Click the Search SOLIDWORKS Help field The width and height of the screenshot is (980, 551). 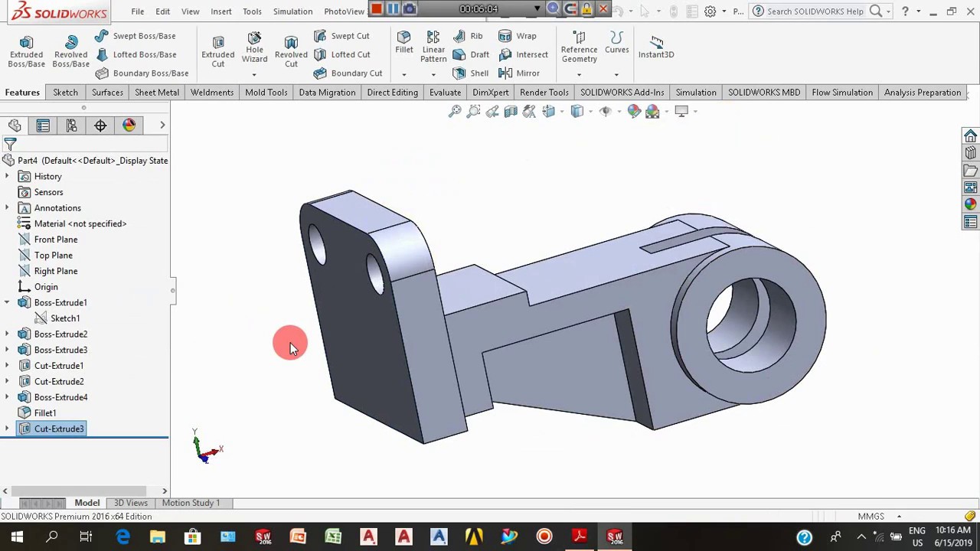817,11
